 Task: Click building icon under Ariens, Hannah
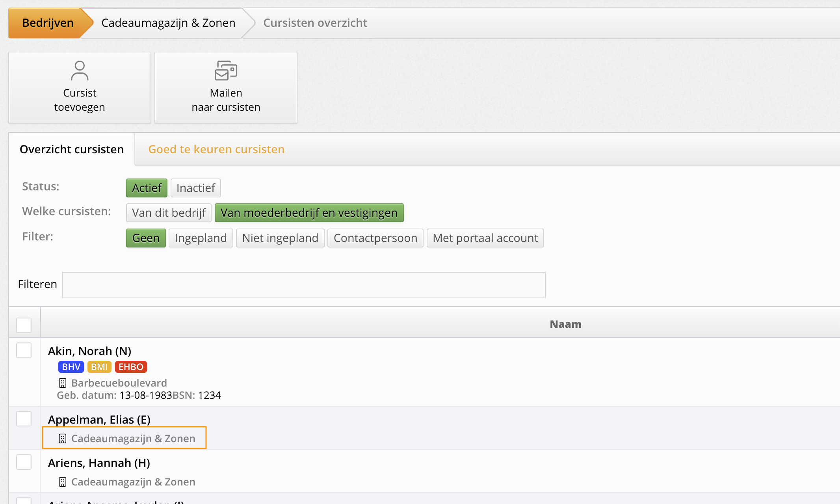click(63, 482)
